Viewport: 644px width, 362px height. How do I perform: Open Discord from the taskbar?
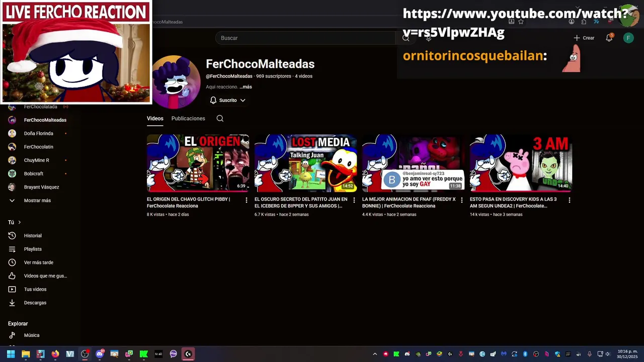pyautogui.click(x=100, y=354)
